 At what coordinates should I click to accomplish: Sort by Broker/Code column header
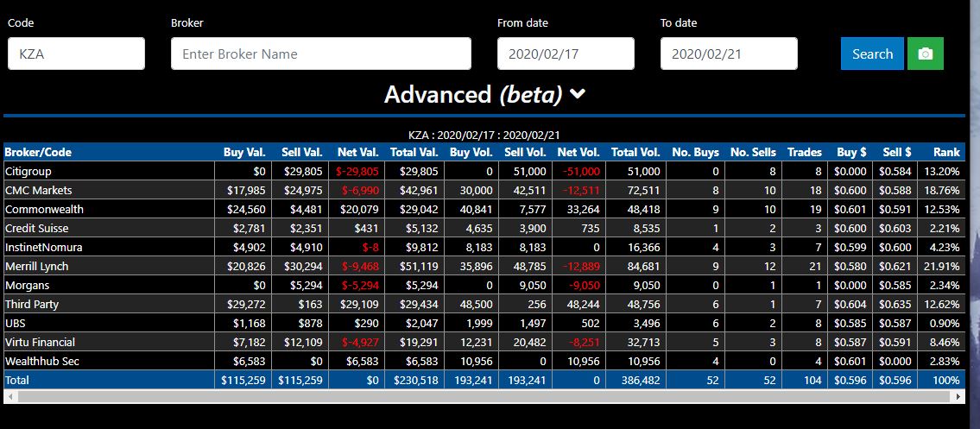[38, 152]
